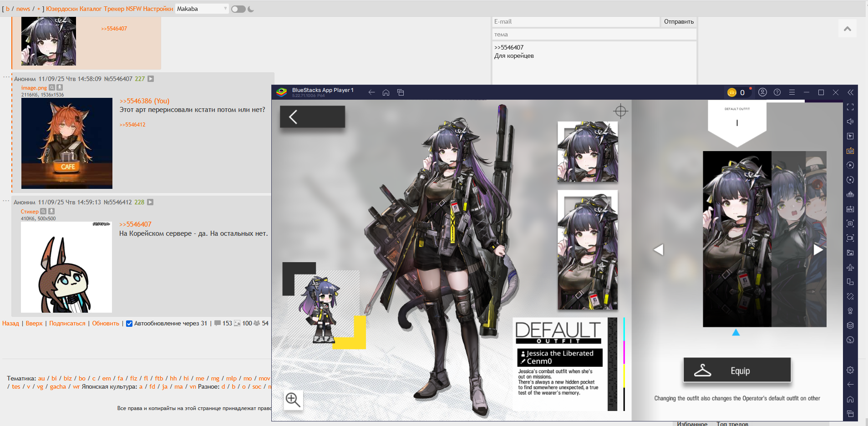Open the multi-instance layers icon in BlueStacks
Image resolution: width=868 pixels, height=426 pixels.
coord(850,325)
